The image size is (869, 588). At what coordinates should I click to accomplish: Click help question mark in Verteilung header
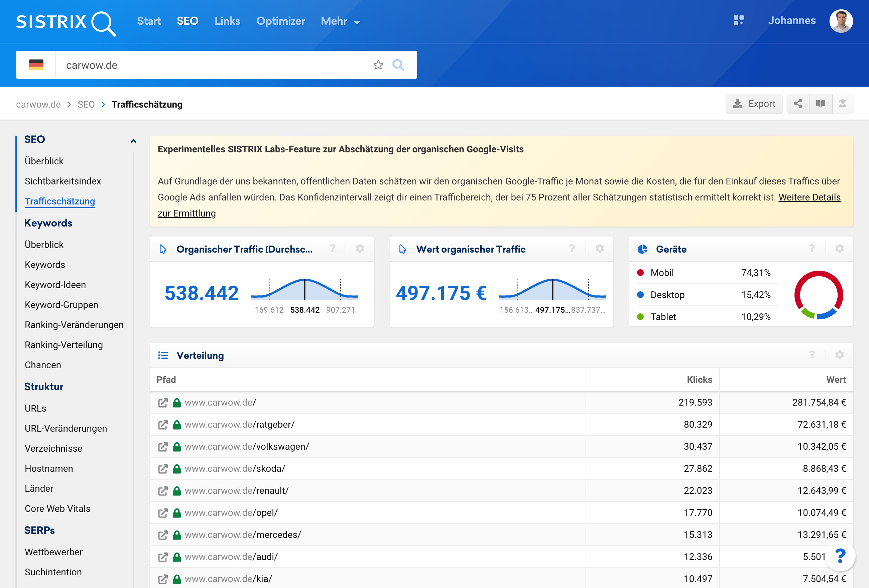click(x=812, y=355)
